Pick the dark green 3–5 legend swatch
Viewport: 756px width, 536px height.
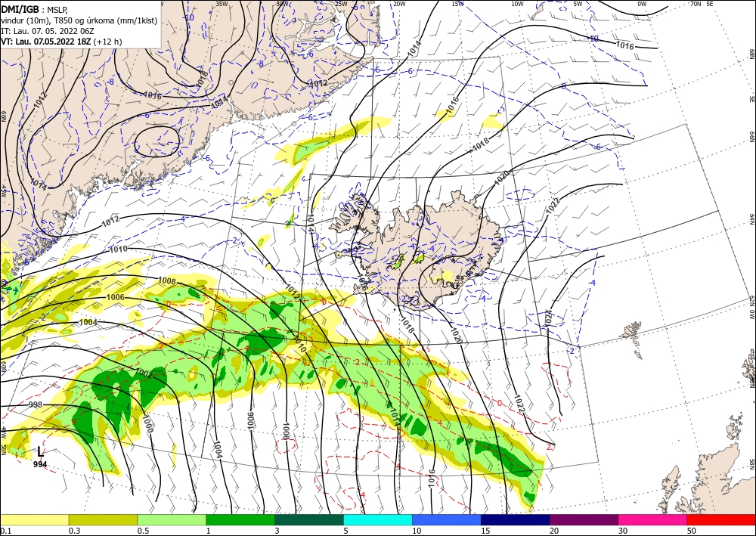click(309, 519)
